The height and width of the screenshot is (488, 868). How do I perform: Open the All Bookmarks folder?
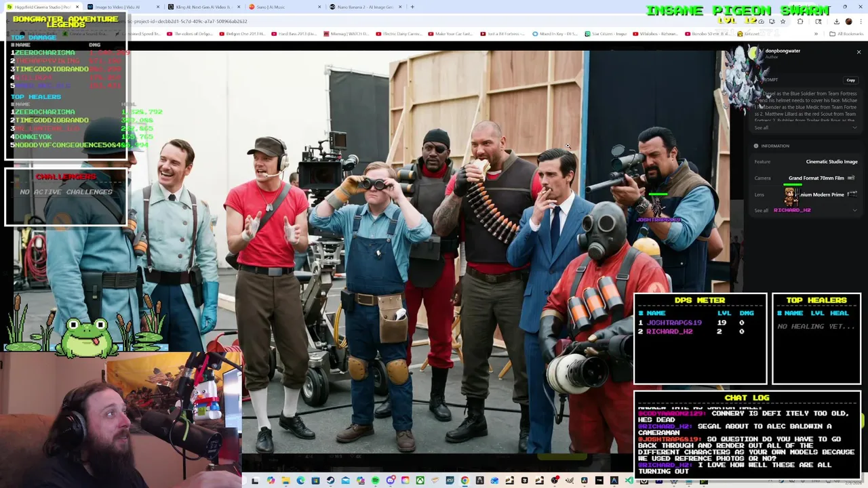(x=846, y=34)
